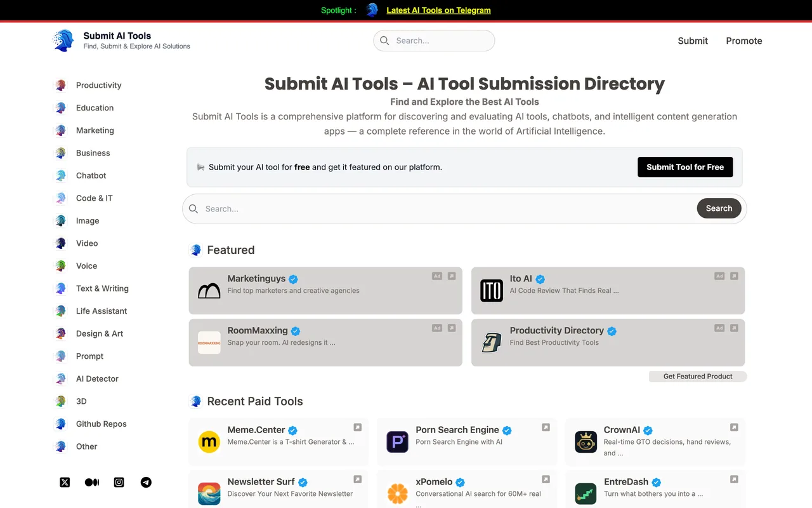Click the EntreDash green logo

[x=586, y=494]
